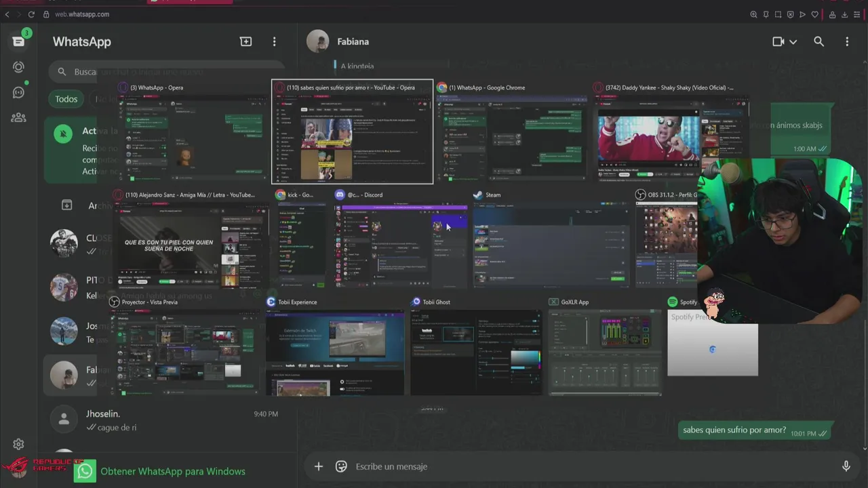Screen dimensions: 868x488
Task: Open the browser downloads icon
Action: (845, 14)
